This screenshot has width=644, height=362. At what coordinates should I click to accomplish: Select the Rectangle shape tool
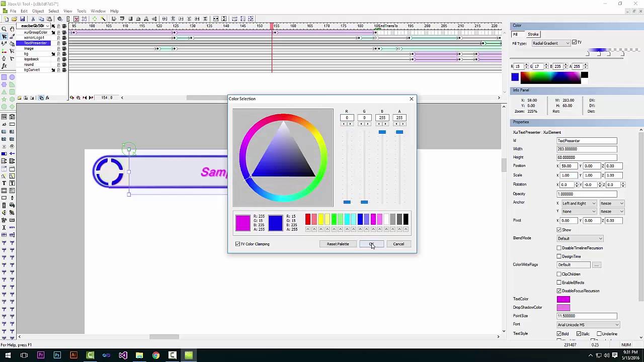point(4,77)
